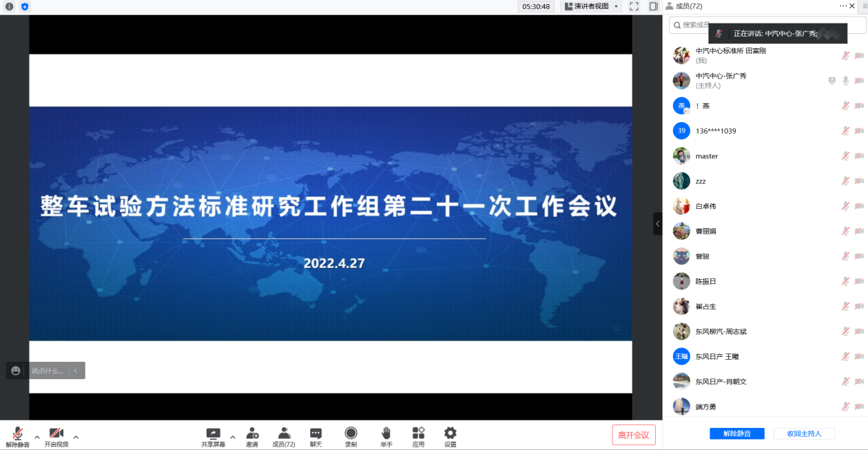Click the red 离开会议 button
Viewport: 868px width, 450px height.
(633, 435)
